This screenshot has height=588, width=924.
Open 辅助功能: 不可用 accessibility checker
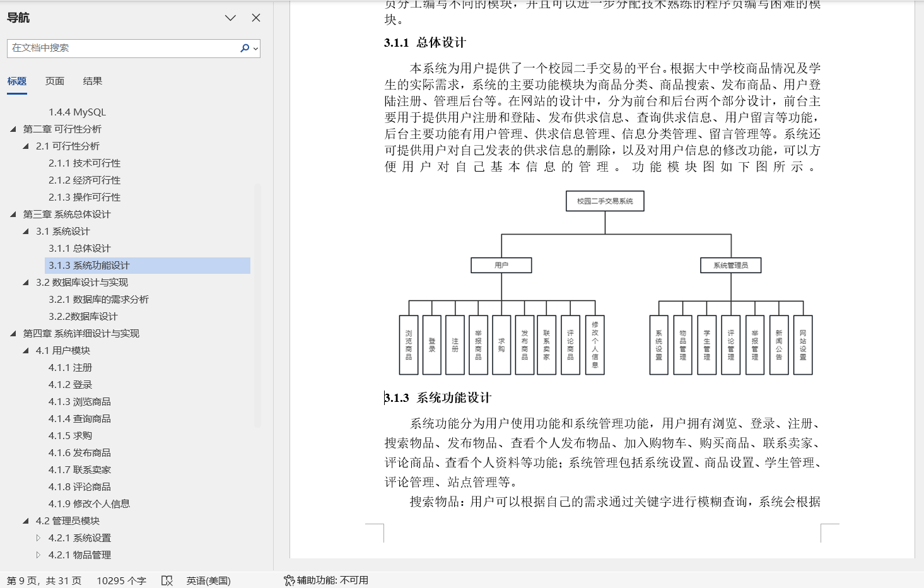325,580
